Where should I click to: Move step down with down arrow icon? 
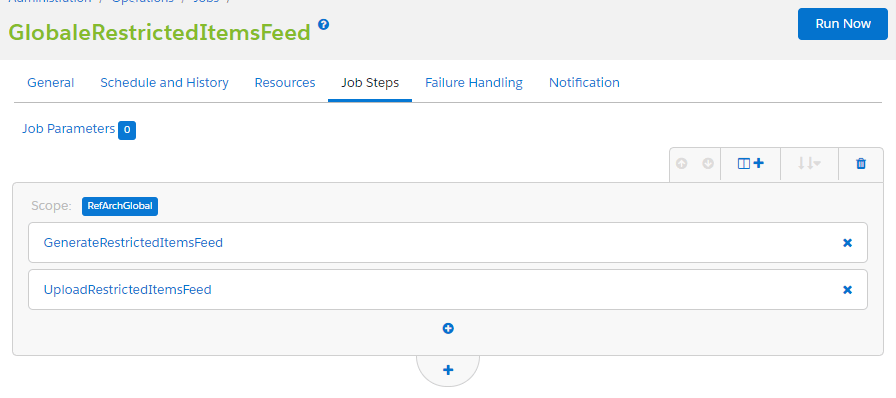tap(708, 164)
